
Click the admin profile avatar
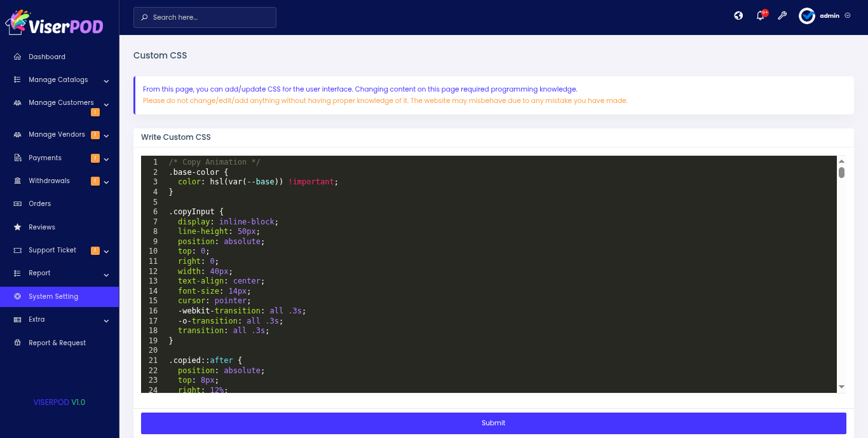point(807,16)
